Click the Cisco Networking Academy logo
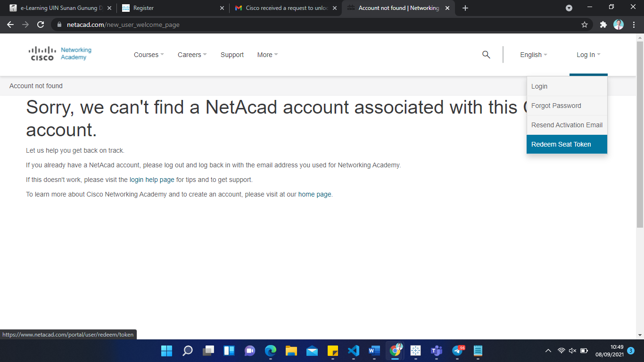 [x=60, y=54]
